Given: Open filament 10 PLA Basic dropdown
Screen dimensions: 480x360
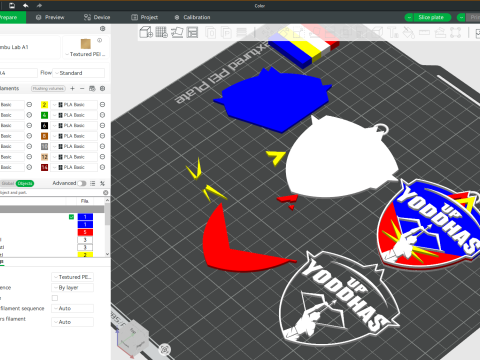Looking at the screenshot, I should click(74, 146).
